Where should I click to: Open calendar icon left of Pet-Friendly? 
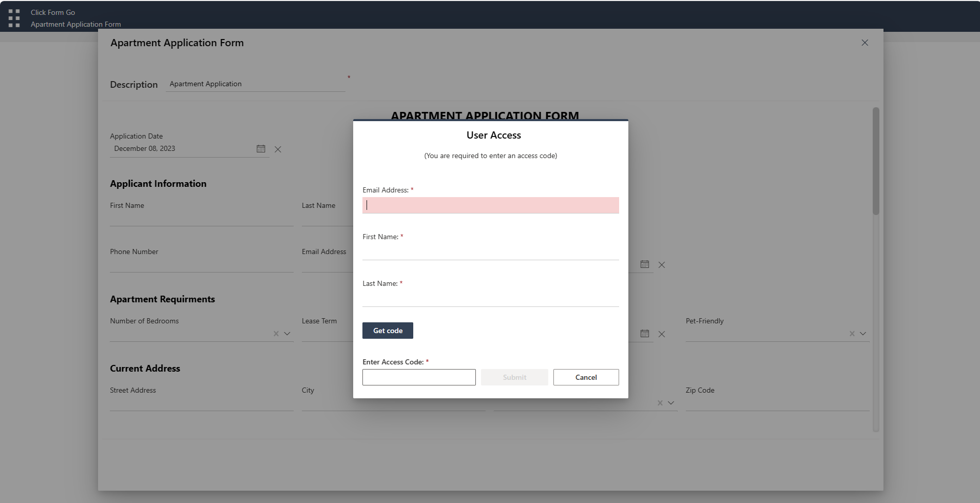(645, 334)
